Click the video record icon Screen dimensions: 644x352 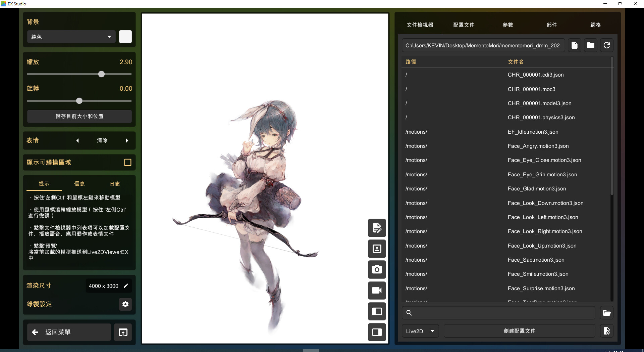click(x=377, y=291)
